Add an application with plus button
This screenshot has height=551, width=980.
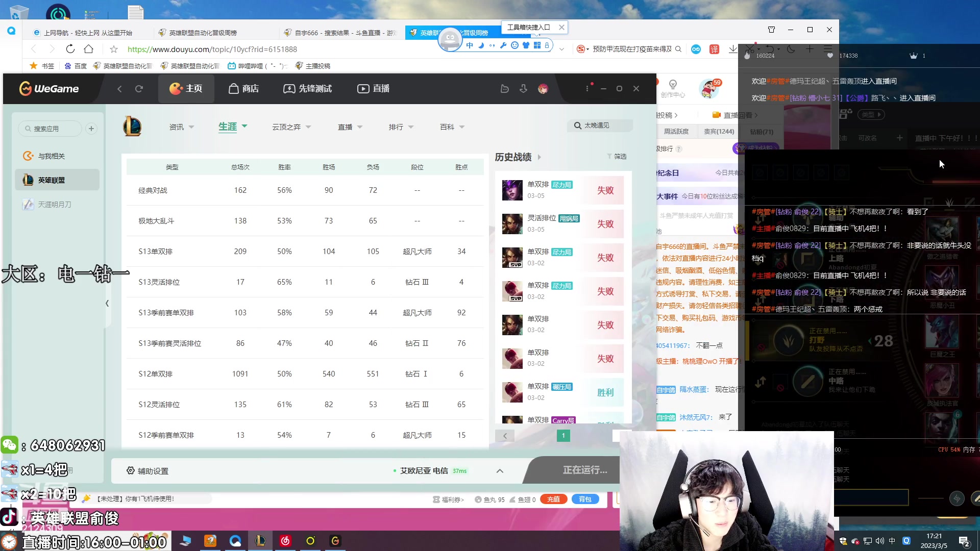pos(91,129)
